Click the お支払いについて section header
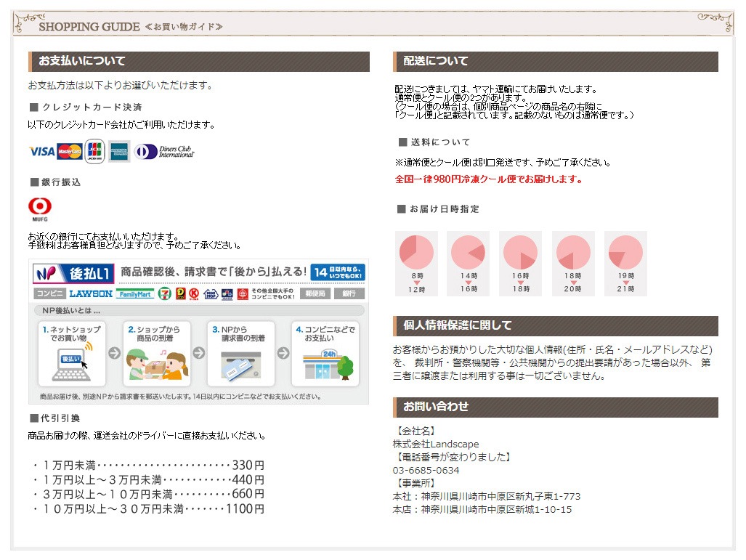This screenshot has height=560, width=746. tap(198, 61)
